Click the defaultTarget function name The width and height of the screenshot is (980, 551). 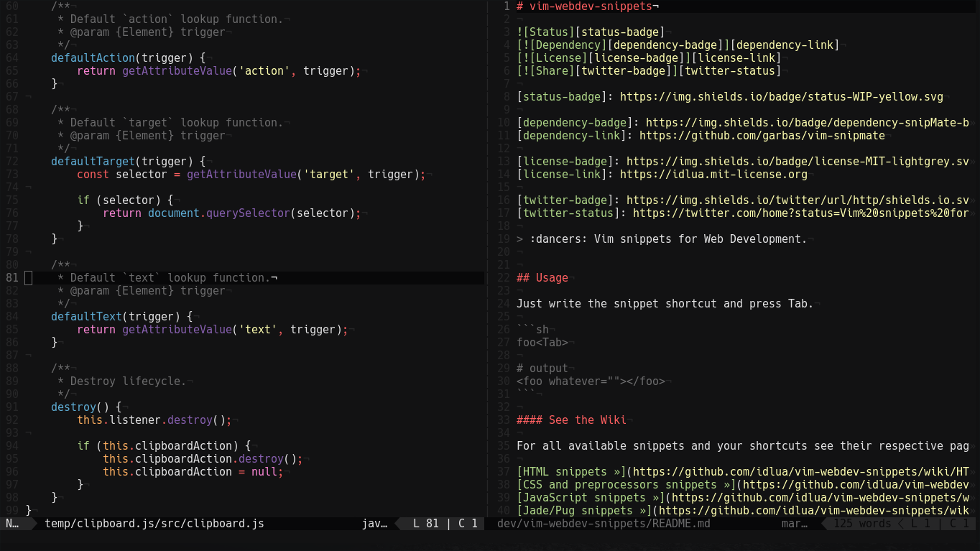(x=93, y=161)
